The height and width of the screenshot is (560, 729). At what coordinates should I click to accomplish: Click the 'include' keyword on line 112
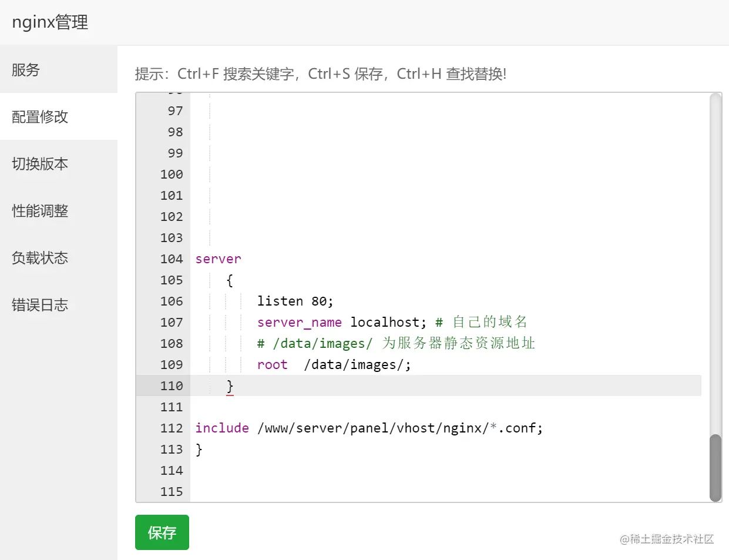222,428
